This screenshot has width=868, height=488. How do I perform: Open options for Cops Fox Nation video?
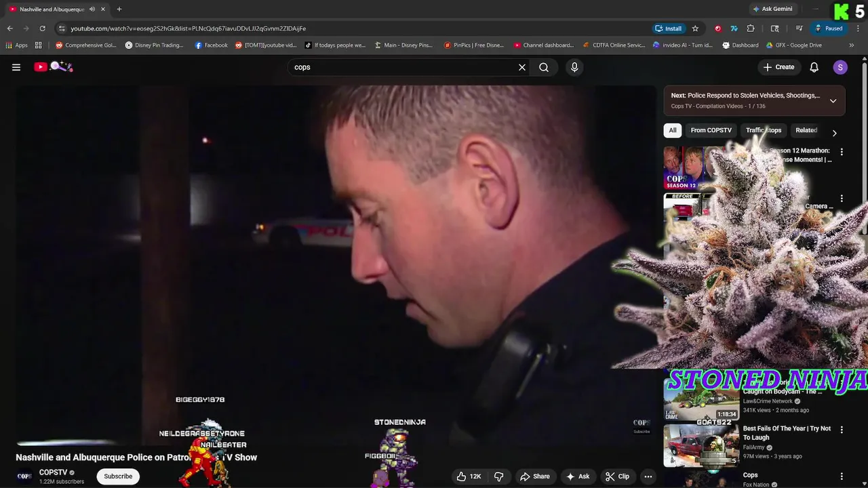(x=842, y=476)
